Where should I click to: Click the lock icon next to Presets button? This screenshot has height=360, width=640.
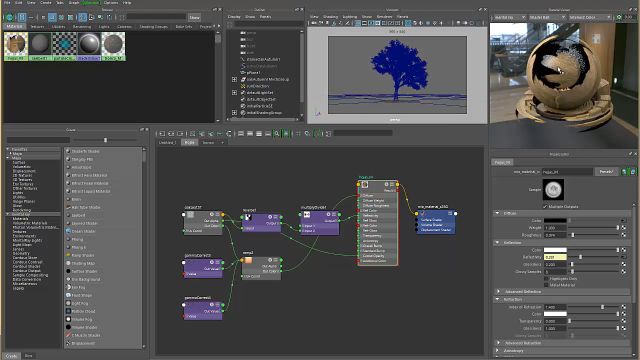(x=624, y=172)
